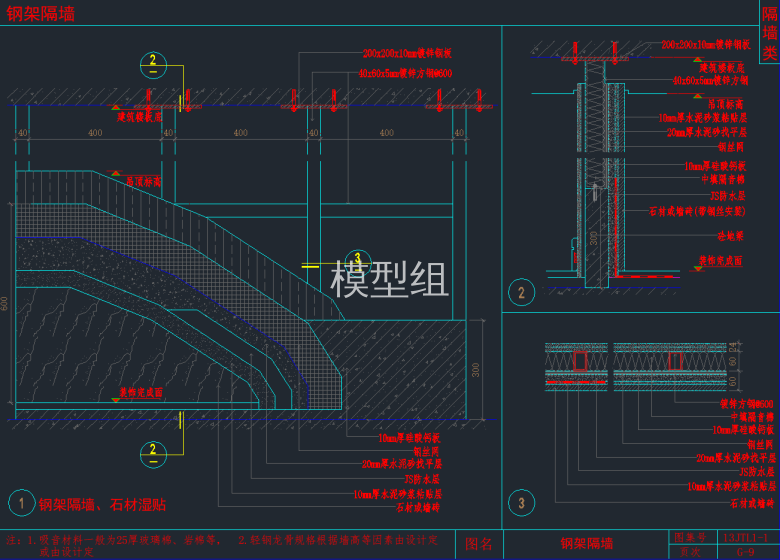Viewport: 780px width, 560px height.
Task: Click the 图名 cell in the title block
Action: click(480, 544)
